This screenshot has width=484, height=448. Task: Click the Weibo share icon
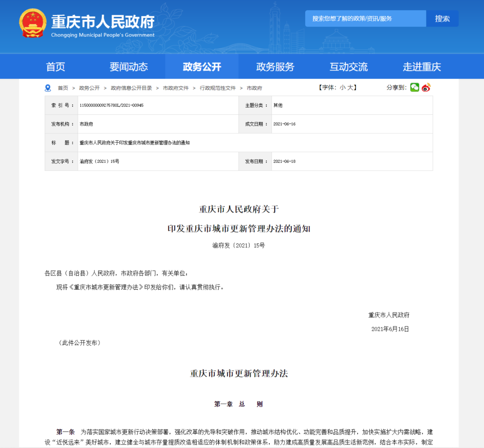(426, 87)
